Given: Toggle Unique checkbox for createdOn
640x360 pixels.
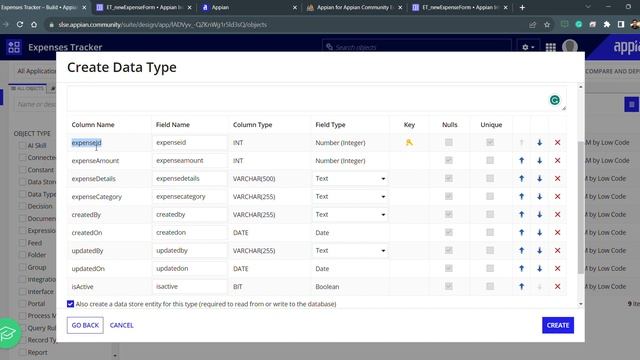Looking at the screenshot, I should coord(490,232).
